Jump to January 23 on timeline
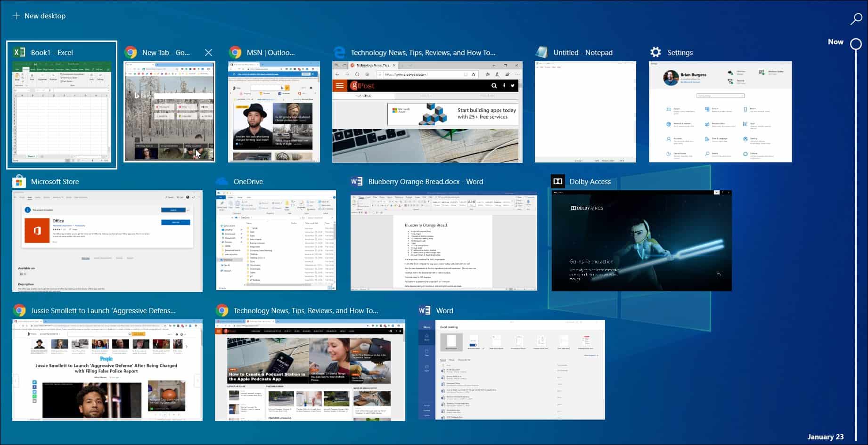Image resolution: width=868 pixels, height=445 pixels. (x=825, y=437)
